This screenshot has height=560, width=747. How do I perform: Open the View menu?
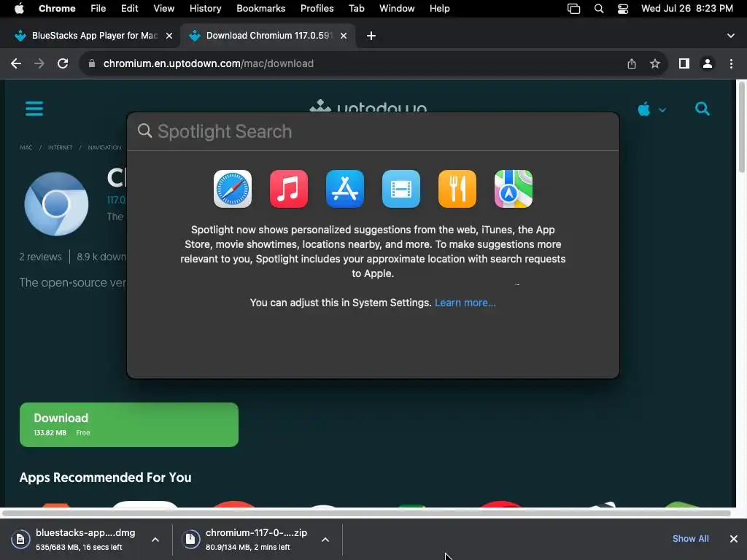click(x=163, y=9)
